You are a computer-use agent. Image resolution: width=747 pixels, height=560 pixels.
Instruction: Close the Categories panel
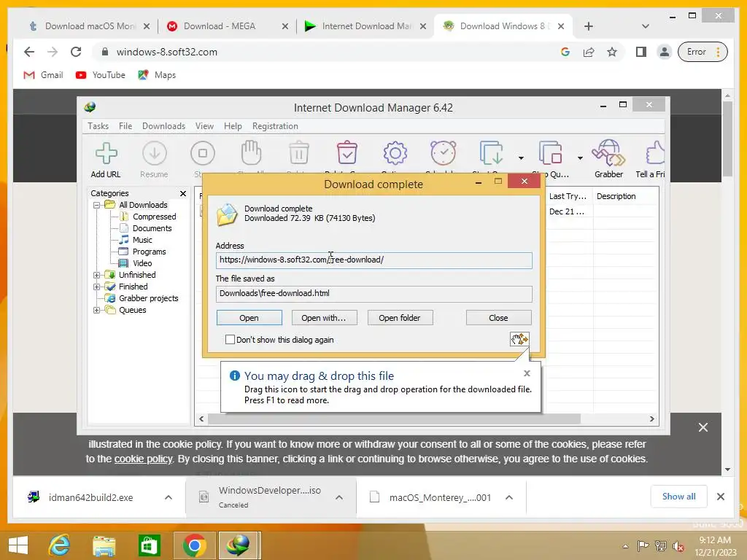coord(183,193)
